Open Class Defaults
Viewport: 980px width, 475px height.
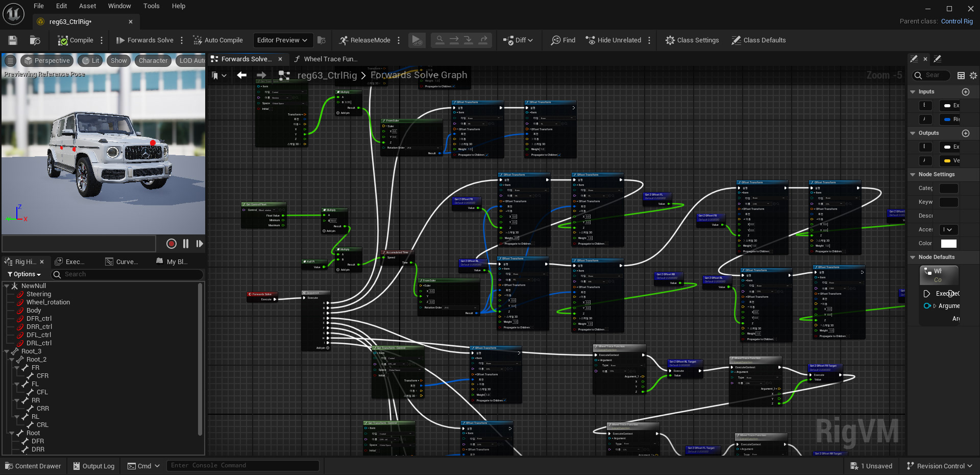[x=758, y=40]
